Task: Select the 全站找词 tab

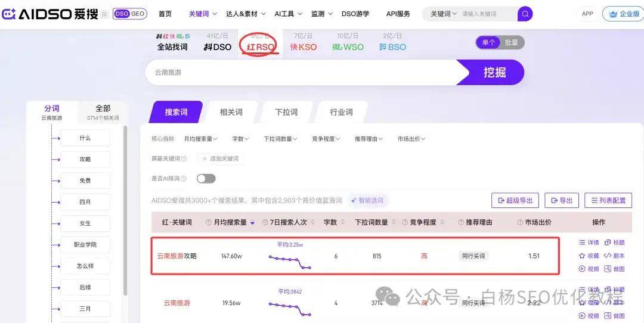Action: pos(173,43)
